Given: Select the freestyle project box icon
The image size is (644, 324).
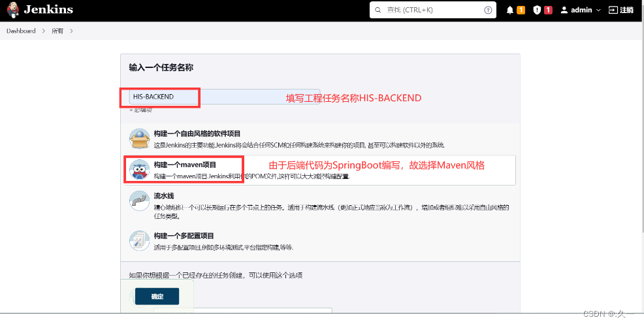Looking at the screenshot, I should pyautogui.click(x=140, y=138).
